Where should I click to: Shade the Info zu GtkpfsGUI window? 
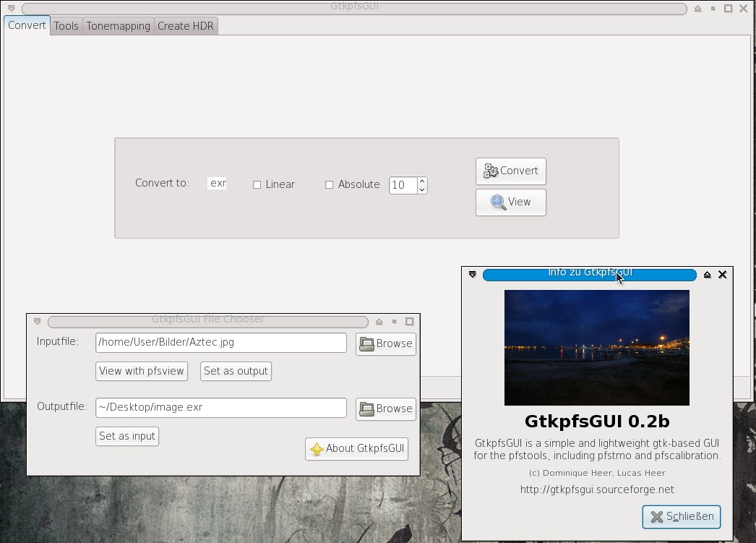pos(708,275)
